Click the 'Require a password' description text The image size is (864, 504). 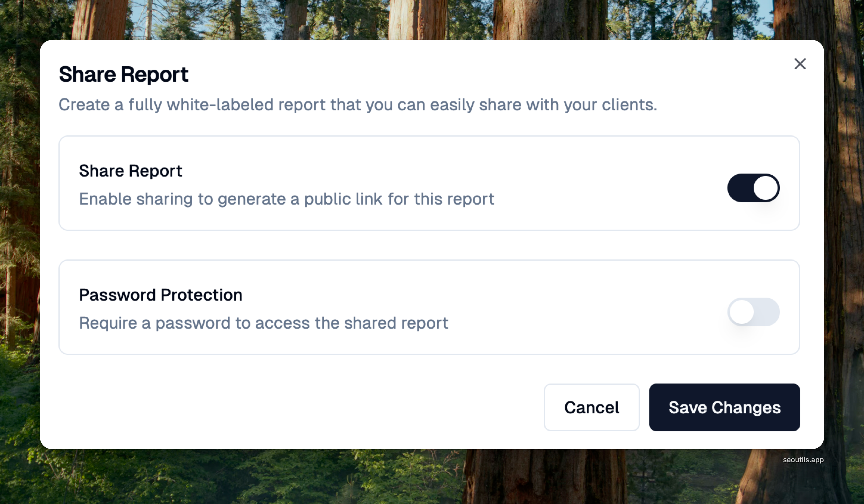pyautogui.click(x=263, y=323)
